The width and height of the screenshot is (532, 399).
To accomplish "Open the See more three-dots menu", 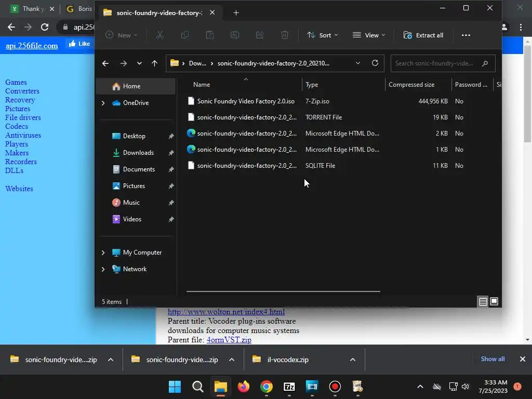I will tap(466, 35).
